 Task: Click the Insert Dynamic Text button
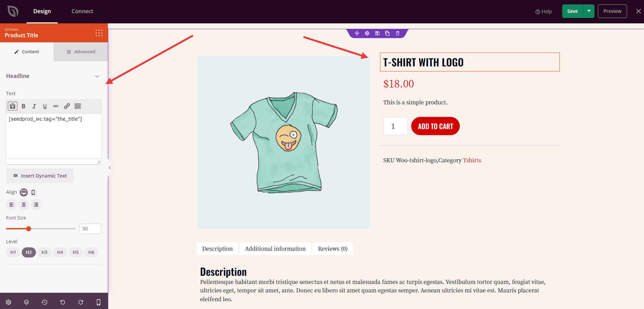click(40, 176)
